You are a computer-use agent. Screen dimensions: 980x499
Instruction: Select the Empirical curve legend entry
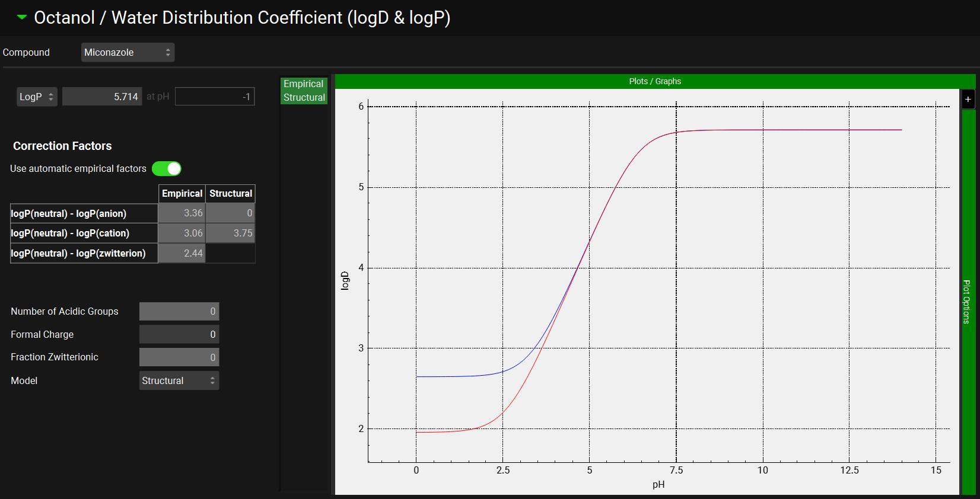pyautogui.click(x=303, y=84)
